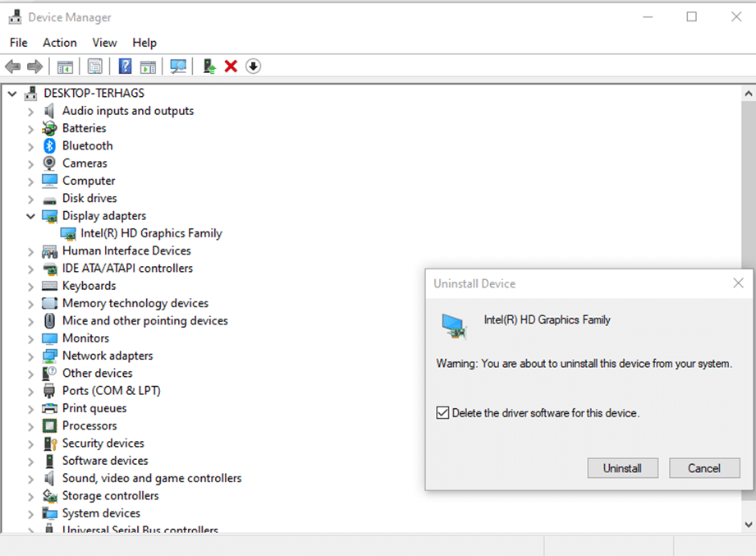Click the Ports (COM & LPT) plug icon

49,391
